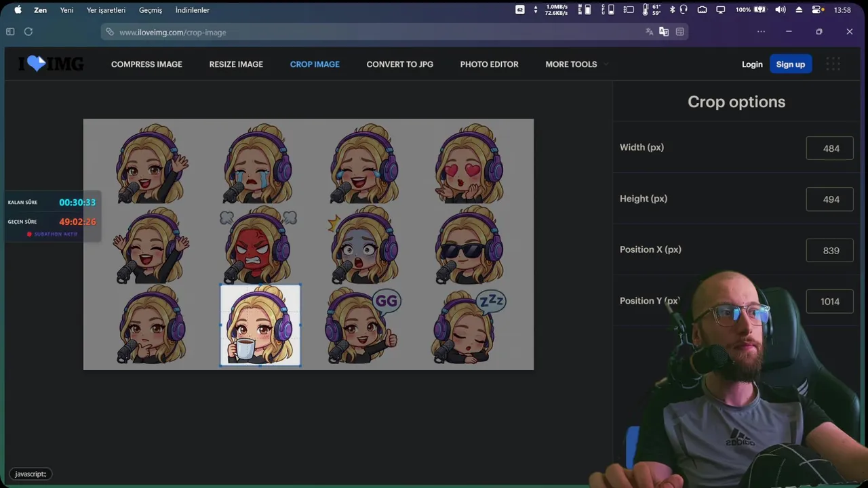Click the sunglasses emote
This screenshot has width=868, height=488.
[469, 245]
